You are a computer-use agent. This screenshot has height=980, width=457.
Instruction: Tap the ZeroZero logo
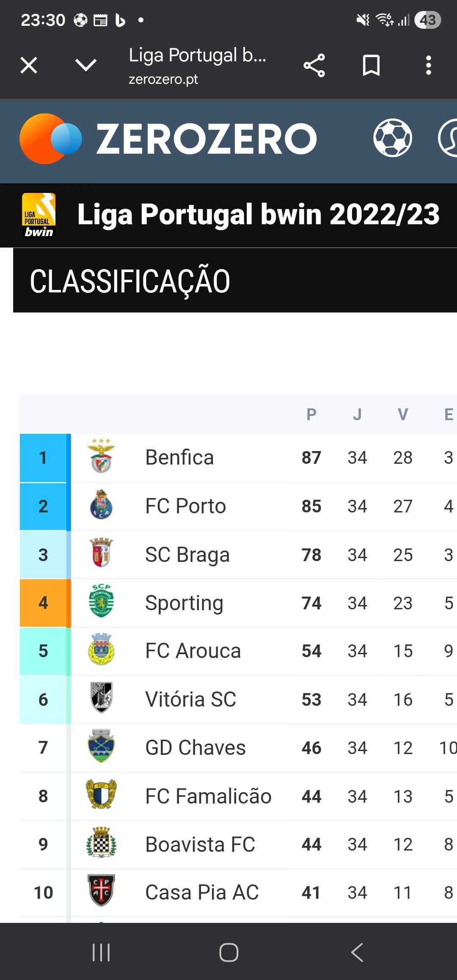[x=168, y=139]
